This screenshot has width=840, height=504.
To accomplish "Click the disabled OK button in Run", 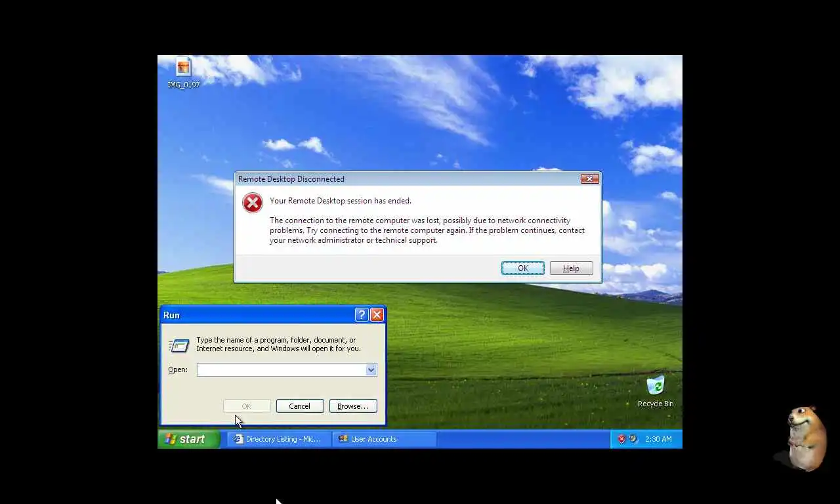I will pos(247,406).
